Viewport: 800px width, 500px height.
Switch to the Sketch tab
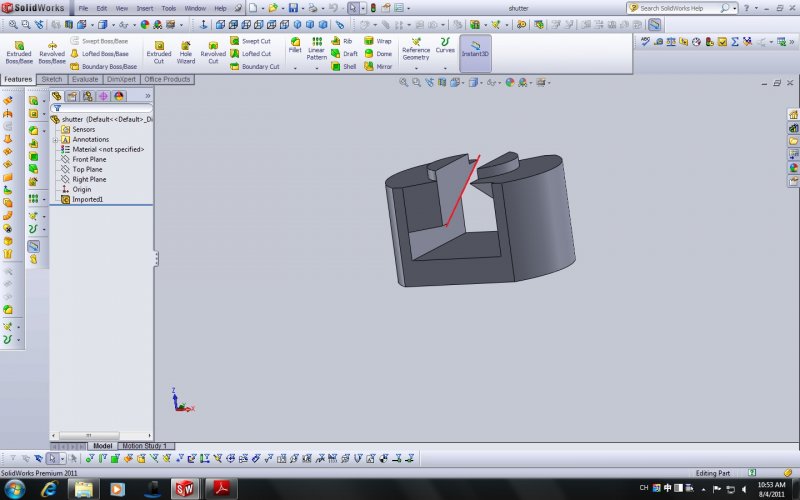(52, 79)
